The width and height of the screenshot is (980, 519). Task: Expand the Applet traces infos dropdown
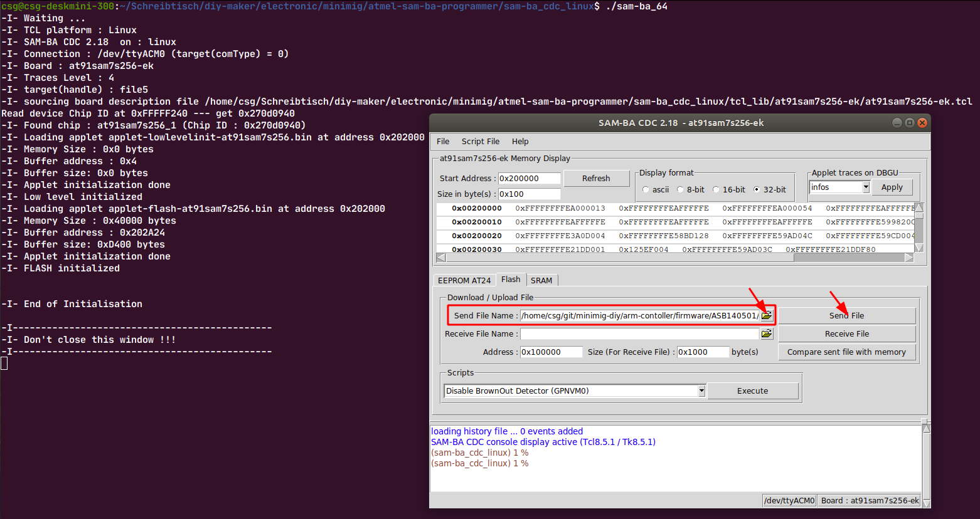click(x=866, y=187)
